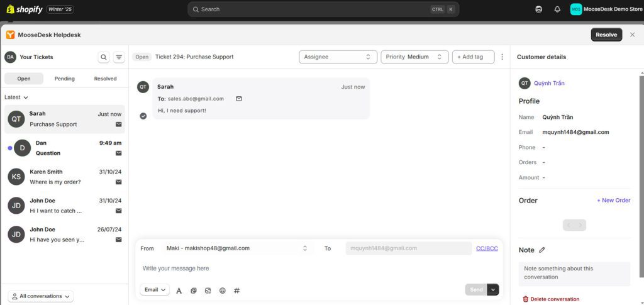Open Quỳnh Trần customer profile link
Screen dimensions: 644x305
coord(549,83)
